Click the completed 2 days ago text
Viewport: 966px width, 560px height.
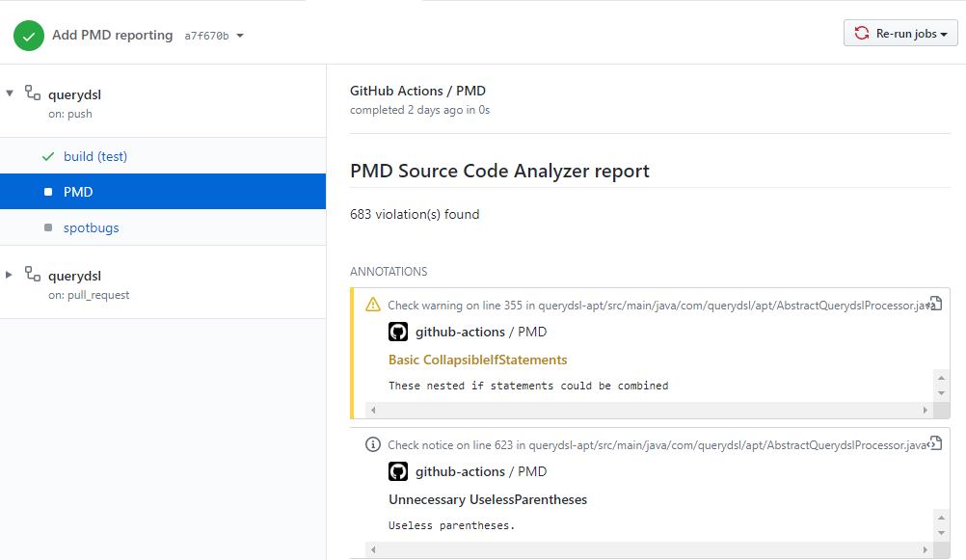419,110
